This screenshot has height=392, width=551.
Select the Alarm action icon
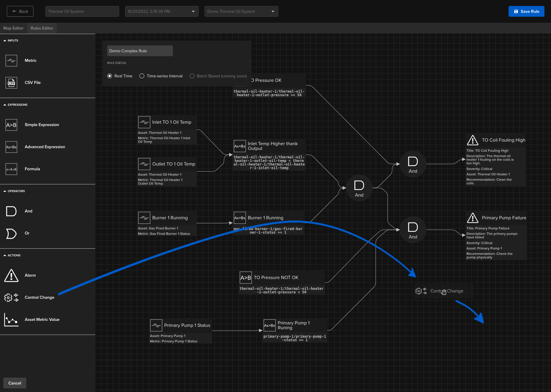coord(11,275)
